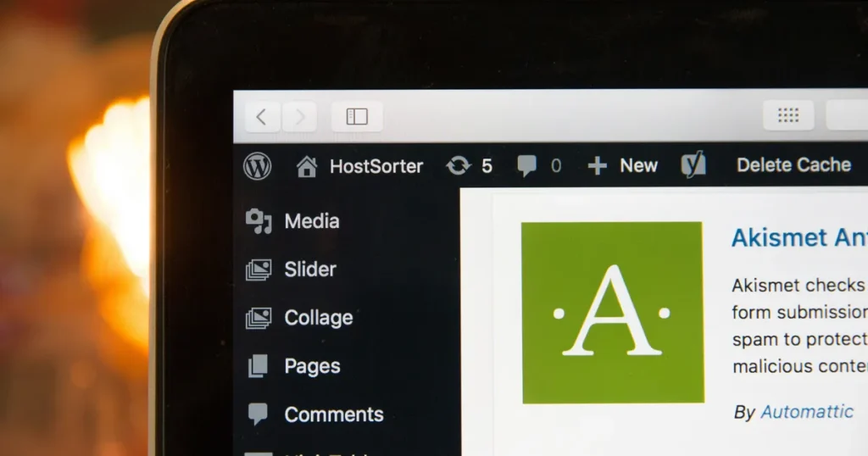
Task: Click the cut-off button right of grid button
Action: coord(848,115)
